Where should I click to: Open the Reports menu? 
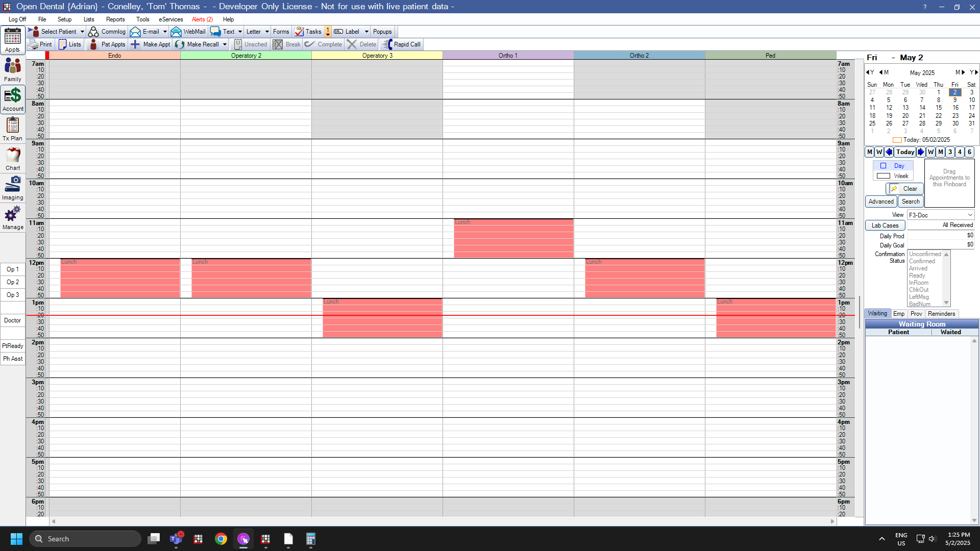[115, 19]
